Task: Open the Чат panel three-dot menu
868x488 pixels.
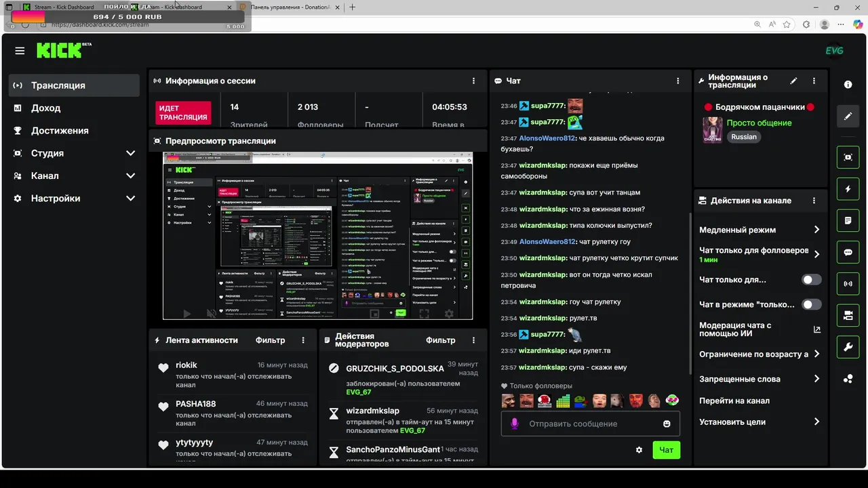Action: pyautogui.click(x=677, y=81)
